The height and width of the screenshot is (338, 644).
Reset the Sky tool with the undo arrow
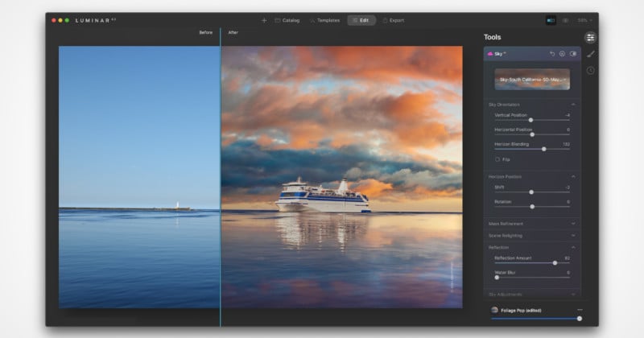552,54
